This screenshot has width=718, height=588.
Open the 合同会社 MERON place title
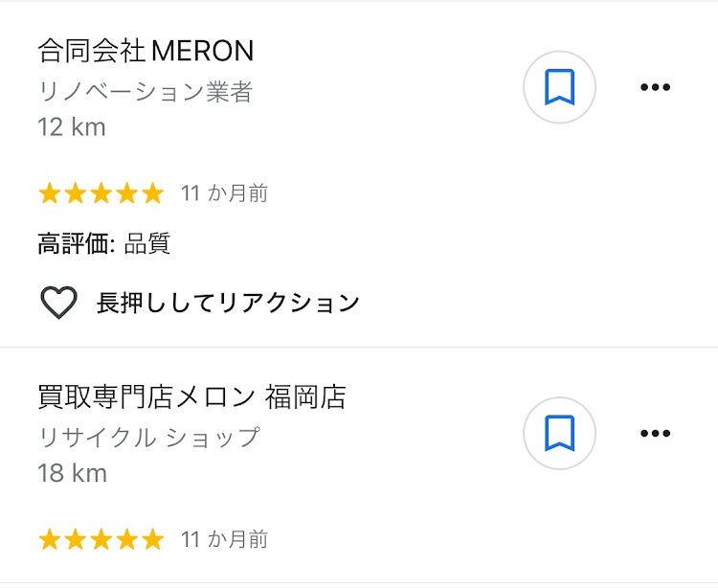pyautogui.click(x=146, y=50)
